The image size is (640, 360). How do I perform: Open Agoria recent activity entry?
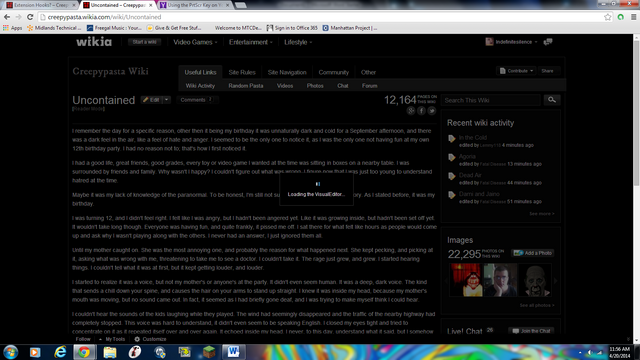point(467,156)
